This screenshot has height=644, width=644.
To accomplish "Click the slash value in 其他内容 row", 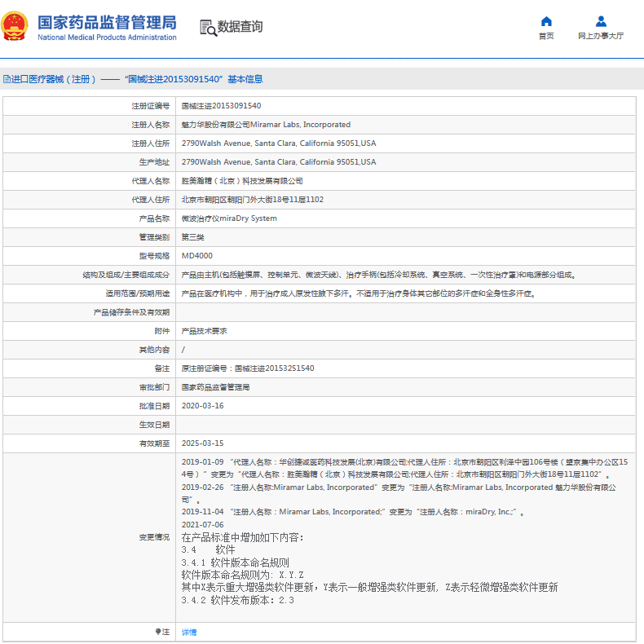I will point(183,350).
